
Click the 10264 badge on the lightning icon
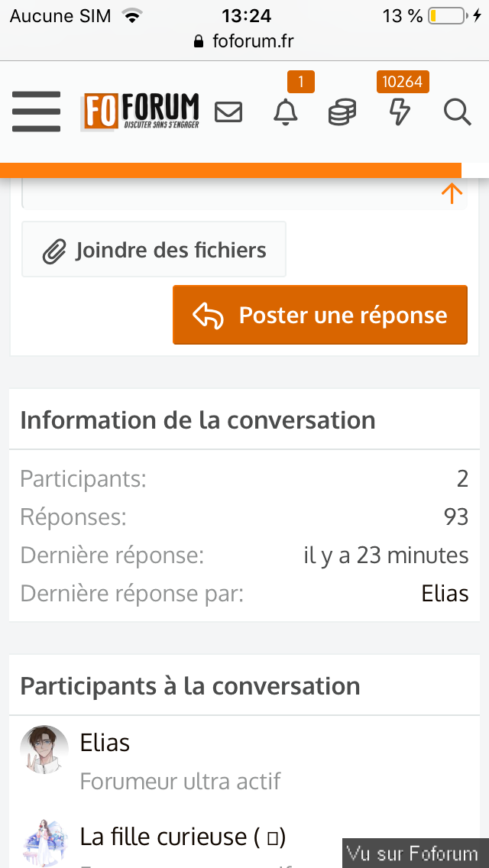coord(403,82)
